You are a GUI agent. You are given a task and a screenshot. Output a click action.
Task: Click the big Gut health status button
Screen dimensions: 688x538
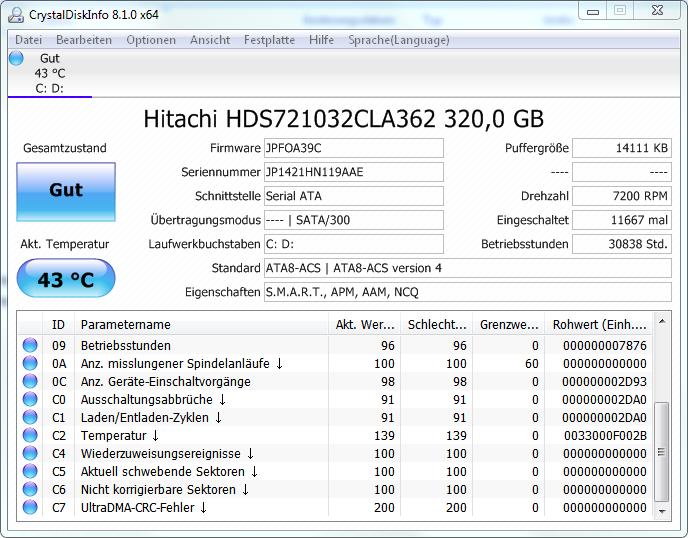coord(66,192)
